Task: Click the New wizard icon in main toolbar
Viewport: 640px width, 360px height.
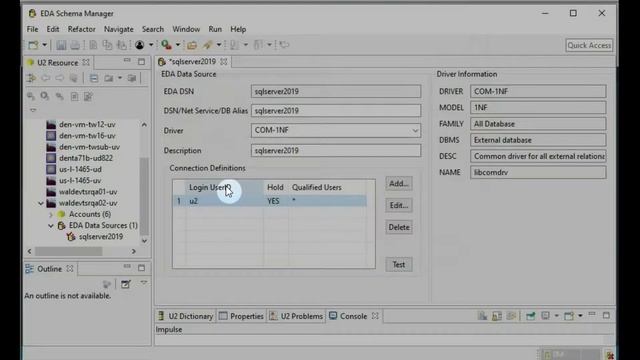Action: pyautogui.click(x=33, y=45)
